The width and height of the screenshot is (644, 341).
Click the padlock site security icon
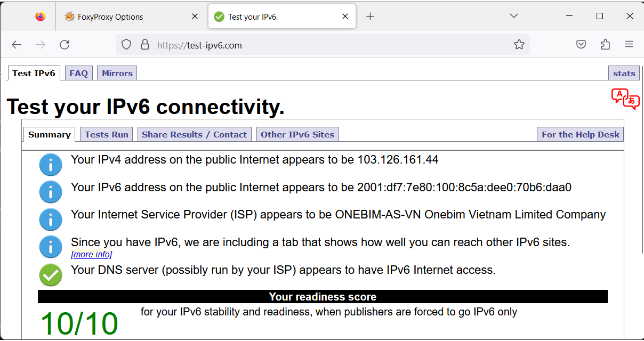(145, 44)
